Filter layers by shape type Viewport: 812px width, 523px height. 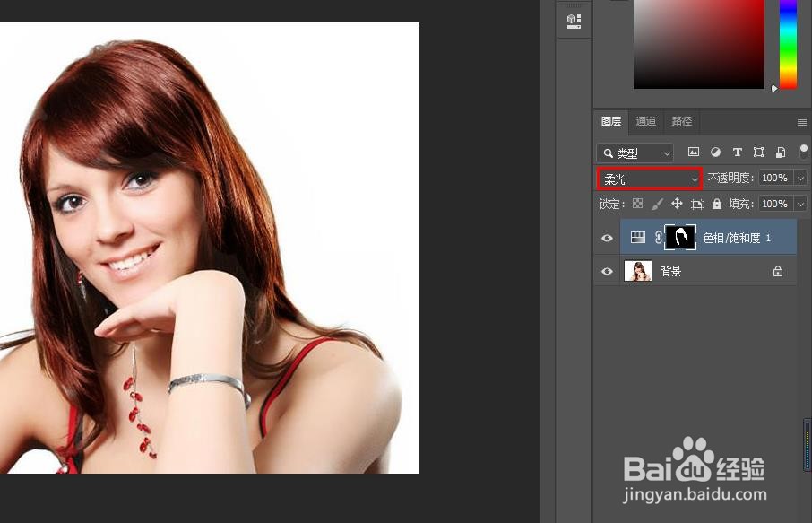pos(758,152)
